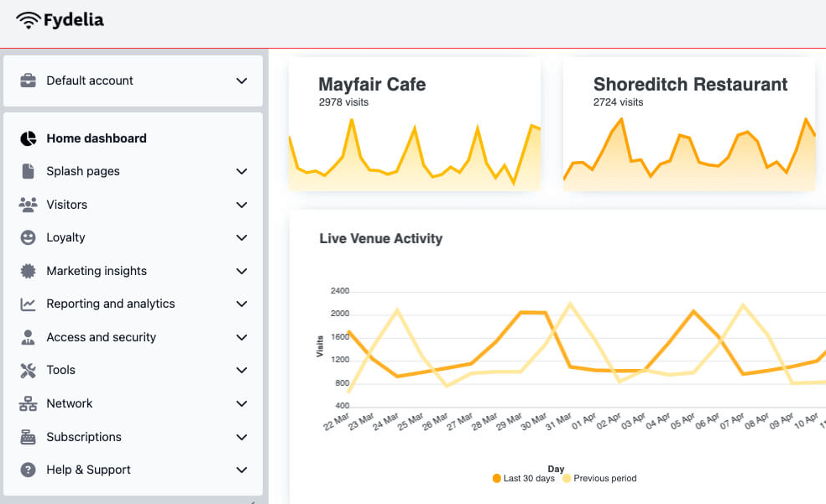Open the Default account dropdown chevron
The image size is (826, 504).
[242, 81]
